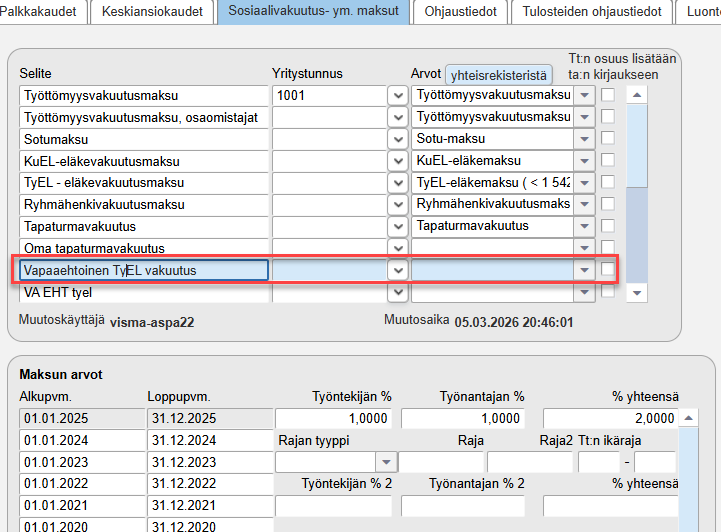Screen dimensions: 721x532
Task: Open Yritystunnus dropdown for Ryhmähenkivakuutusmaksu row
Action: 398,205
